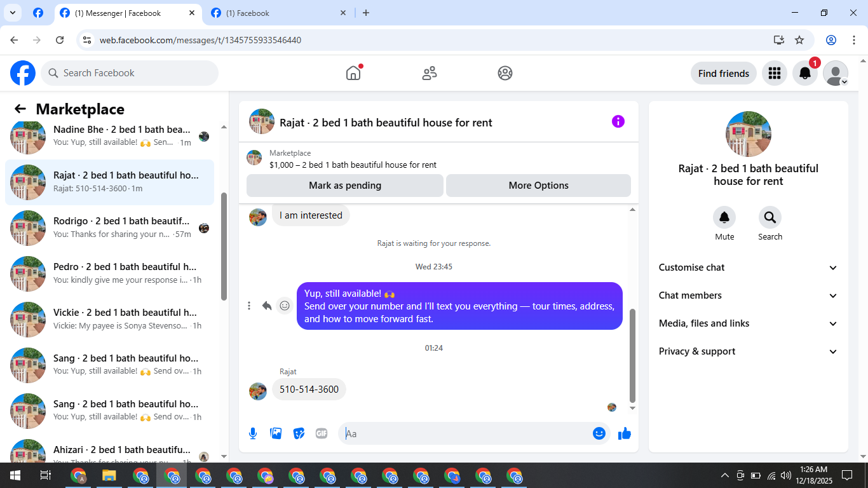
Task: Click the address bar URL
Action: coord(200,40)
